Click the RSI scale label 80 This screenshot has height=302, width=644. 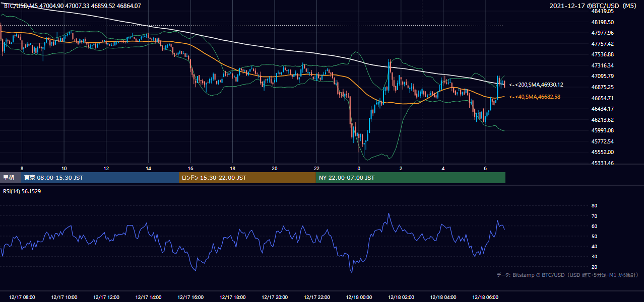(594, 206)
